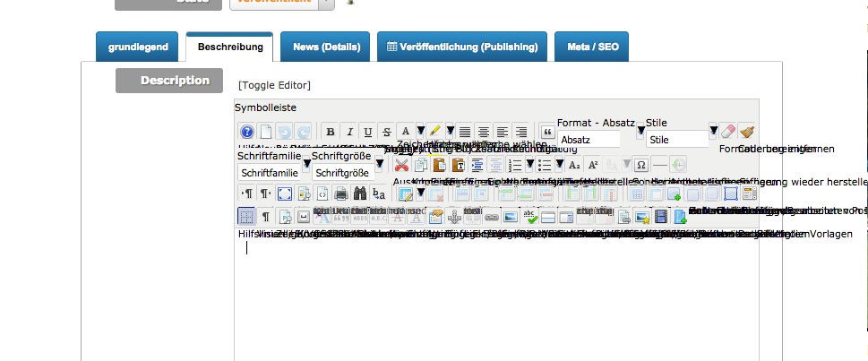868x361 pixels.
Task: Toggle Italic formatting
Action: 349,132
